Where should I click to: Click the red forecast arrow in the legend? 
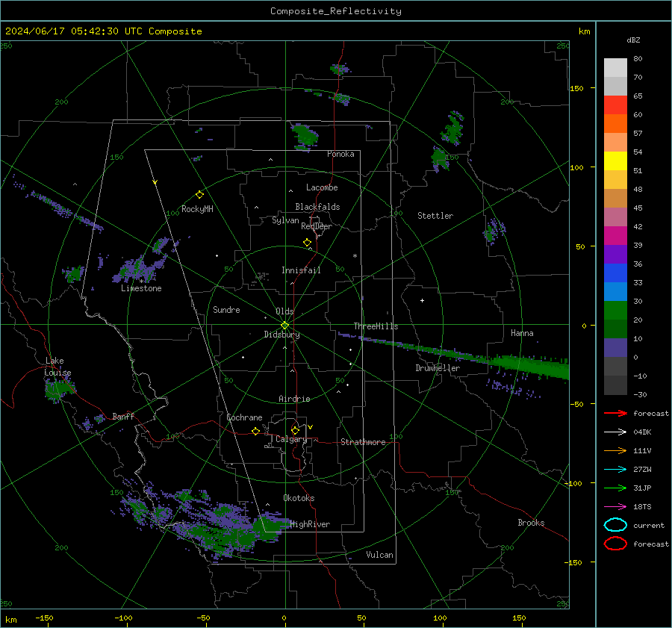coord(615,413)
